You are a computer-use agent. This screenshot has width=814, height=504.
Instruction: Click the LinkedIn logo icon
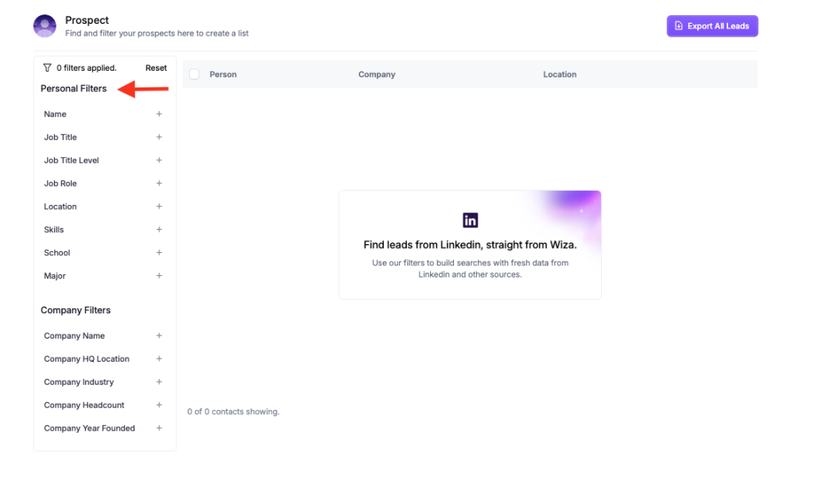point(470,220)
